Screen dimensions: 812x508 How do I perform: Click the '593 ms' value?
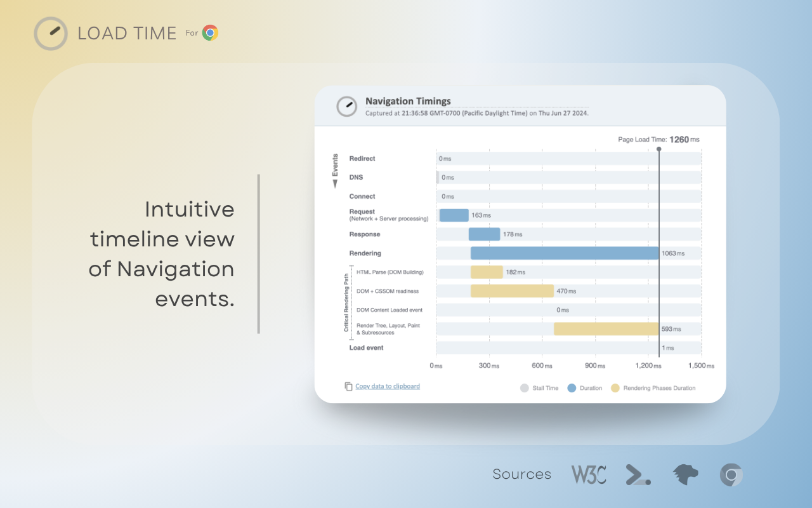(x=671, y=329)
